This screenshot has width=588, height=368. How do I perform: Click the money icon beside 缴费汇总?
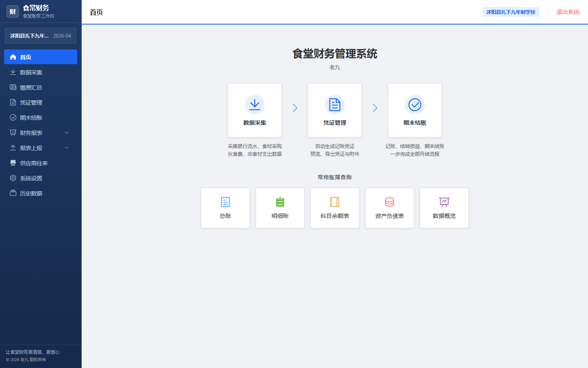coord(13,87)
